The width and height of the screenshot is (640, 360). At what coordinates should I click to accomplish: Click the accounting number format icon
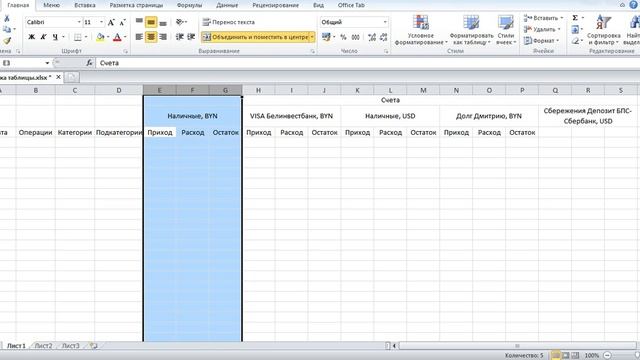(326, 37)
